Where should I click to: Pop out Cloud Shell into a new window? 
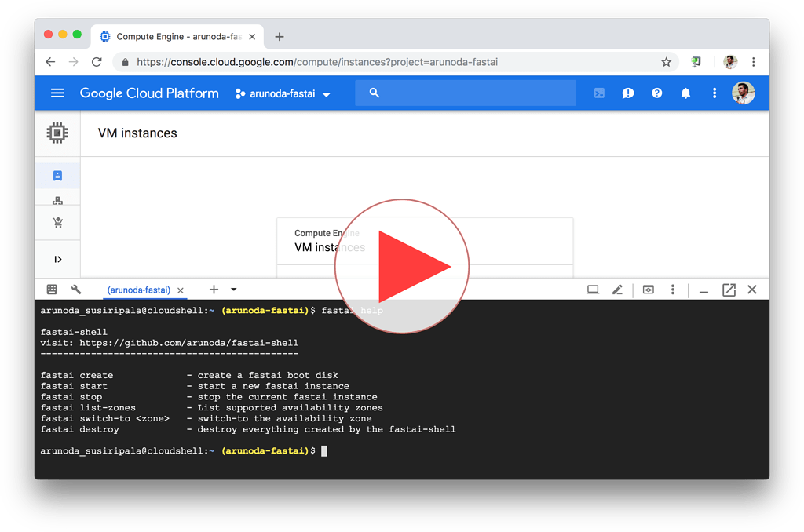[x=729, y=290]
